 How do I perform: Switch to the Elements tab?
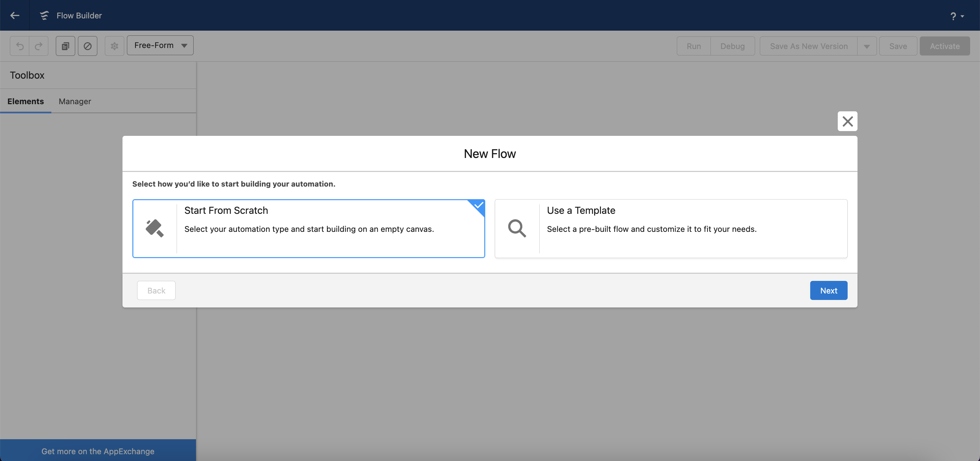[26, 101]
